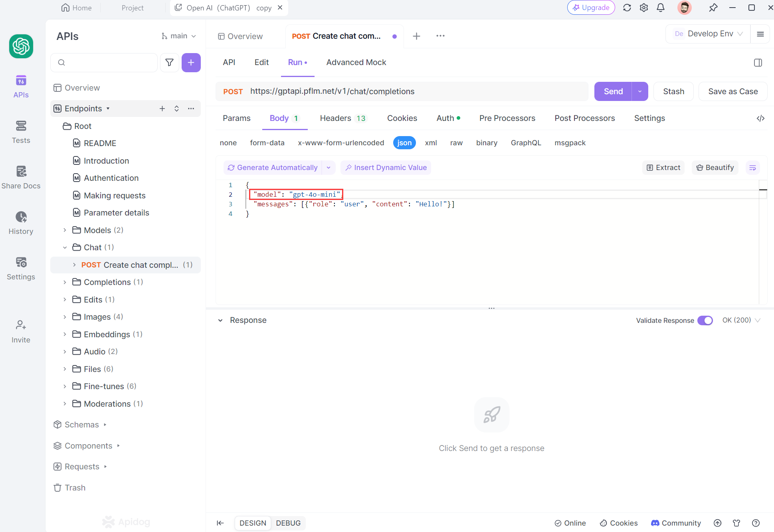Toggle the right side panel layout icon
Viewport: 774px width, 532px height.
click(758, 62)
